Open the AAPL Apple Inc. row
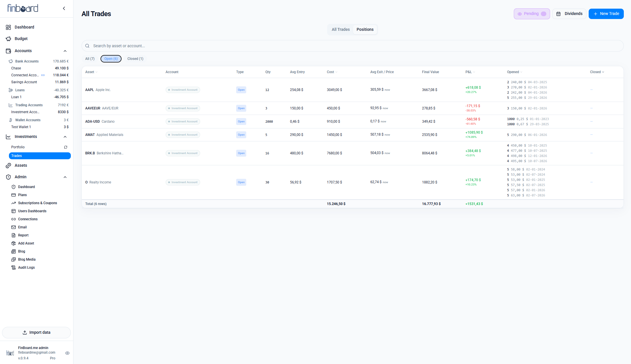The image size is (631, 364). click(x=353, y=90)
